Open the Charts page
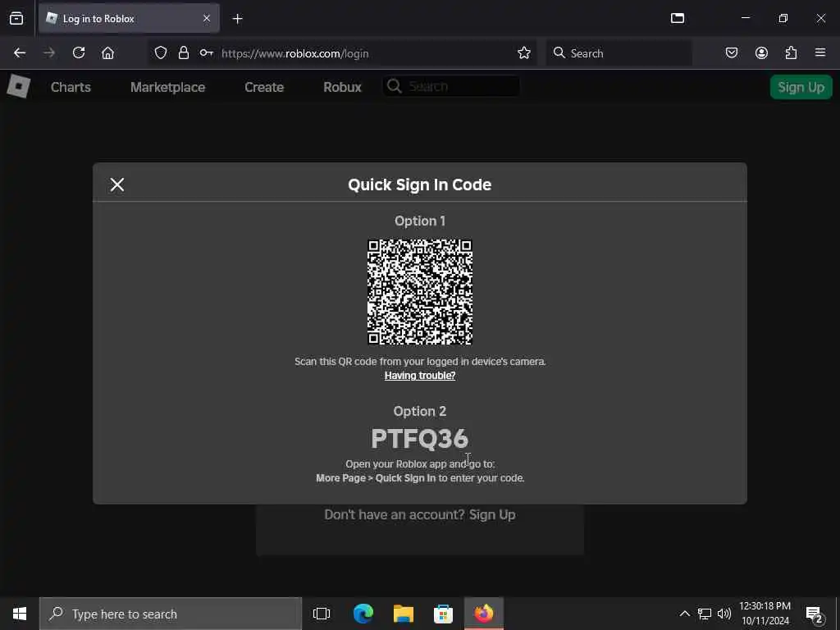840x630 pixels. pyautogui.click(x=71, y=87)
